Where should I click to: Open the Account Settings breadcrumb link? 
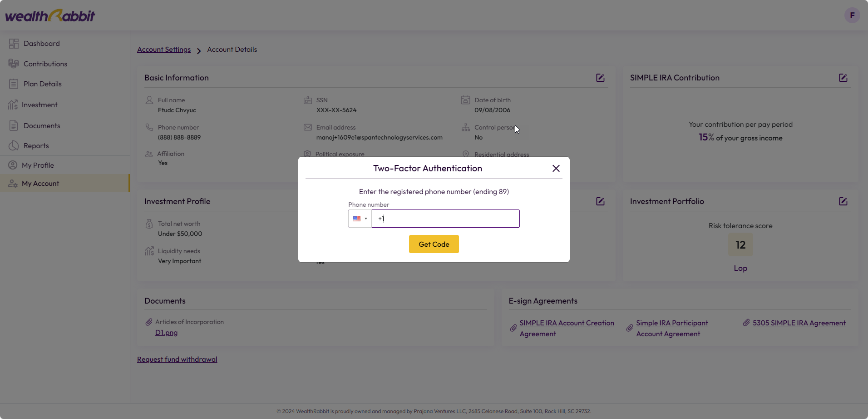point(164,50)
